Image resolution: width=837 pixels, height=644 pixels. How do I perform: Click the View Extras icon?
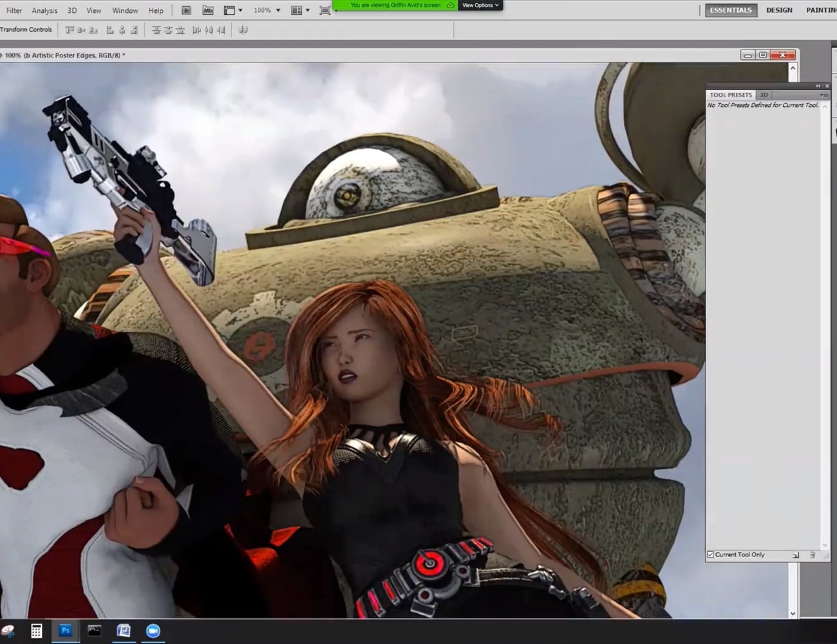click(229, 10)
